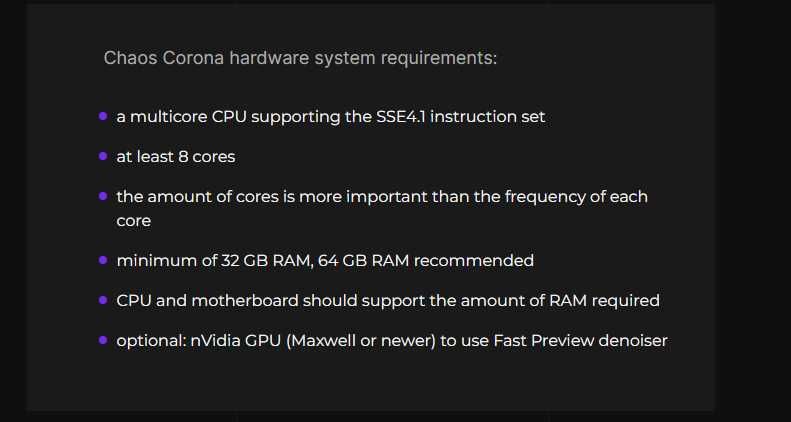Screen dimensions: 791x422
Task: Click the bullet beside 'CPU and motherboard'
Action: 103,300
